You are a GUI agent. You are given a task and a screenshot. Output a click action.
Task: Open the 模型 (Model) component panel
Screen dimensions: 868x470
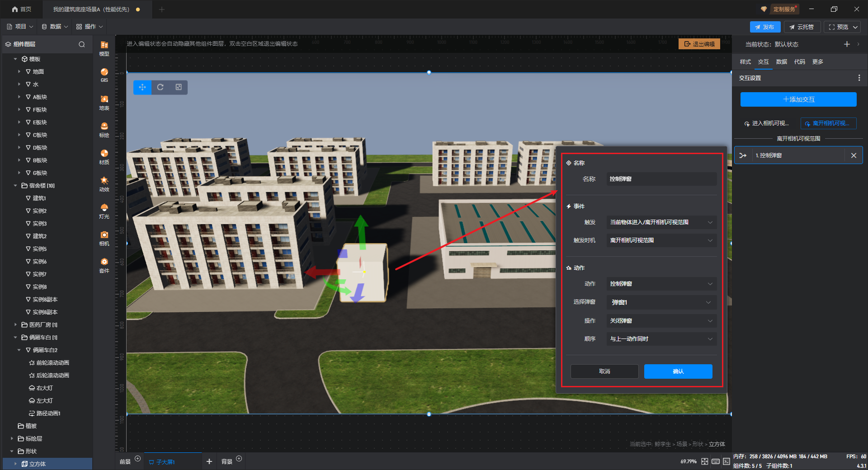click(104, 47)
